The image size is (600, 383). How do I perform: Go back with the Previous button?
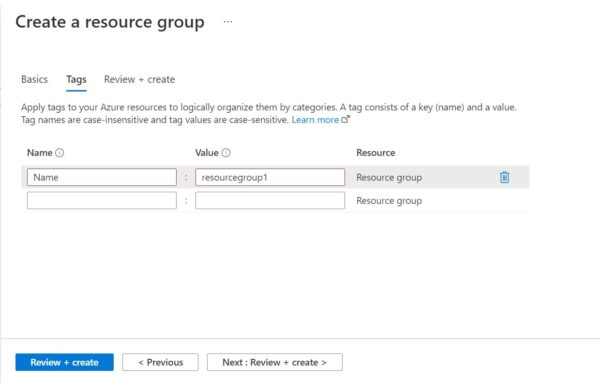coord(160,362)
